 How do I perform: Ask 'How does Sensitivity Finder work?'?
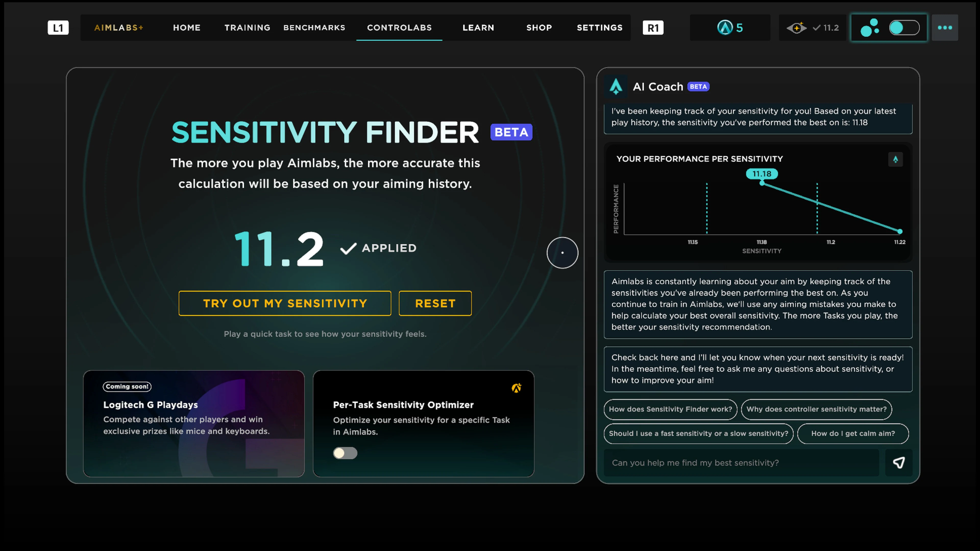(x=670, y=409)
